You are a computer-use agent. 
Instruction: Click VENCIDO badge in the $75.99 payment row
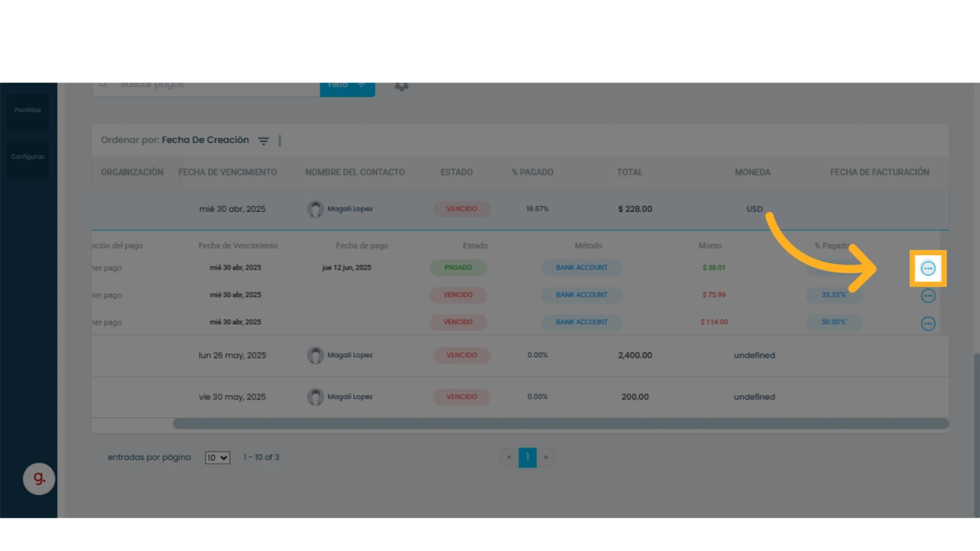pos(458,295)
